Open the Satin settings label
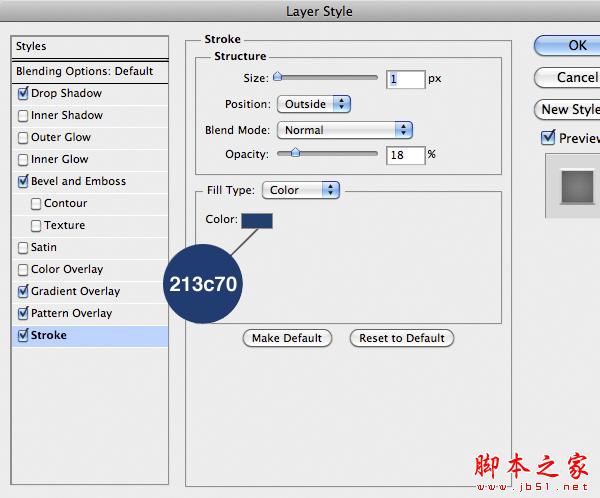 click(x=44, y=247)
